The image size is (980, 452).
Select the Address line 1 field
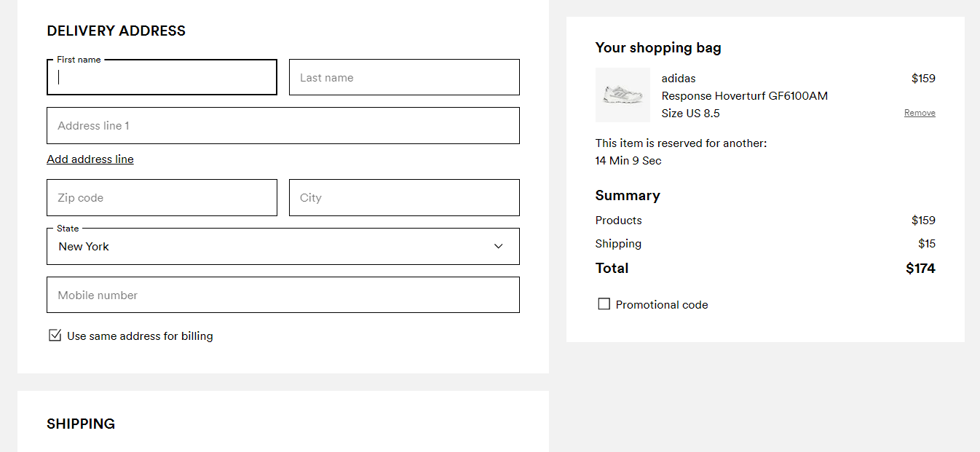282,125
